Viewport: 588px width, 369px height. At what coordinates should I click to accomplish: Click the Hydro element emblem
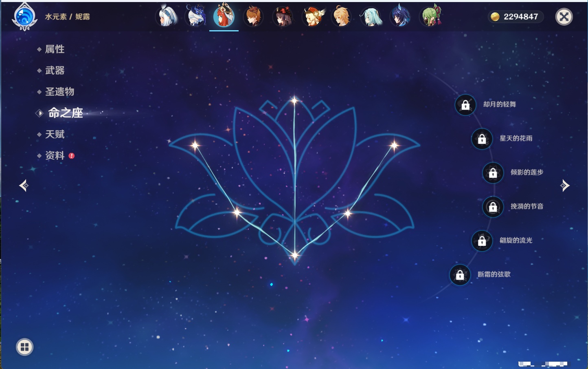coord(24,17)
